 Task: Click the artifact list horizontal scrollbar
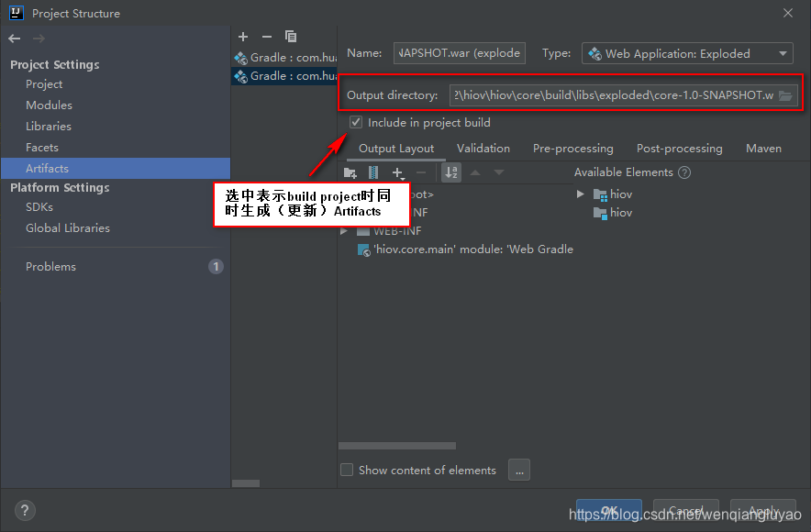[x=246, y=483]
